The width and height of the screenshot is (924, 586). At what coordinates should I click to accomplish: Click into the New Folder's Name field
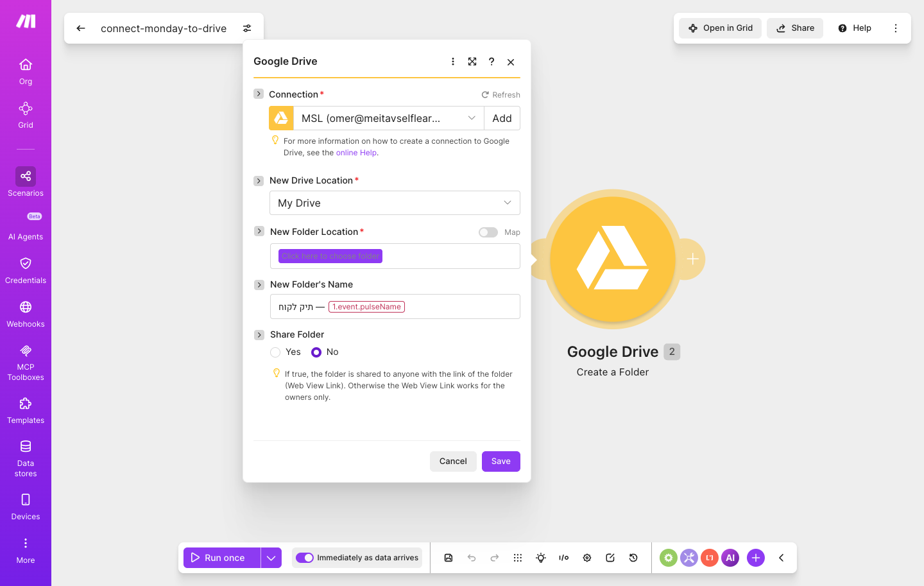[x=395, y=307]
